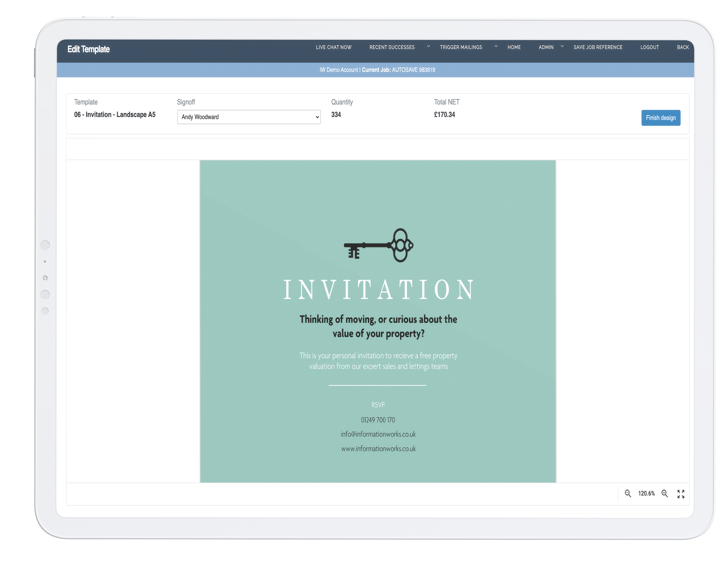Image resolution: width=728 pixels, height=575 pixels.
Task: Expand the Recent Successes chevron
Action: [428, 47]
